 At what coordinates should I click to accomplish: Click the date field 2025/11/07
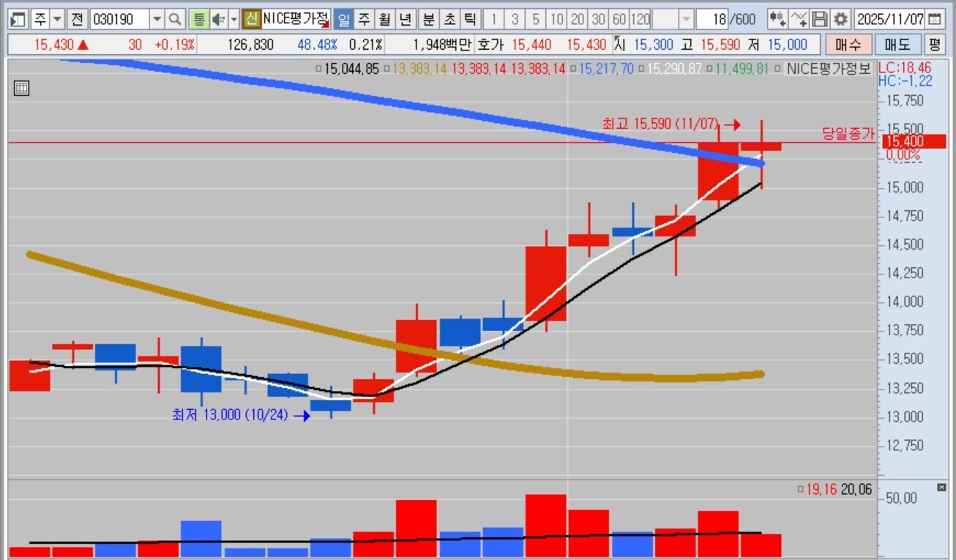pyautogui.click(x=889, y=19)
